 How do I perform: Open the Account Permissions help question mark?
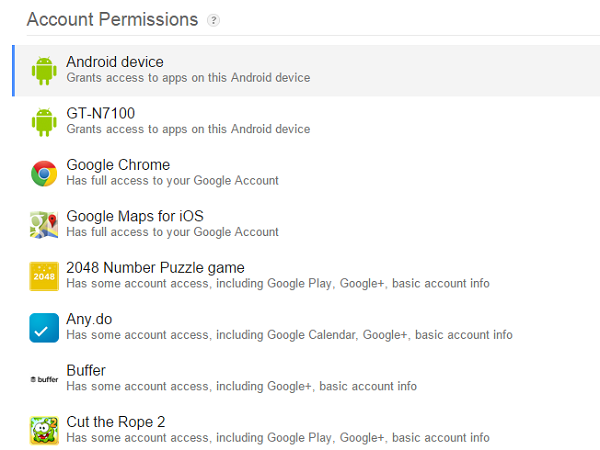pyautogui.click(x=213, y=20)
